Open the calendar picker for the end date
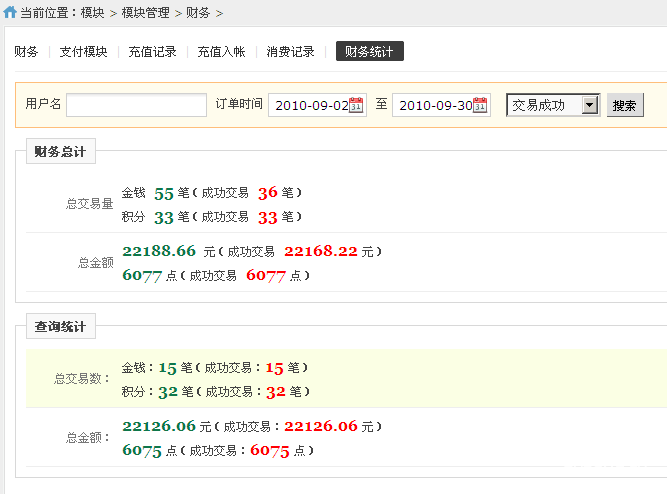Screen dimensions: 667x494 coord(480,105)
